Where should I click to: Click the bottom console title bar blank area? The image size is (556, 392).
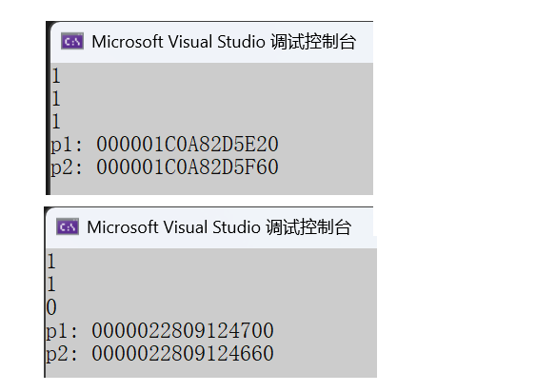click(x=362, y=226)
